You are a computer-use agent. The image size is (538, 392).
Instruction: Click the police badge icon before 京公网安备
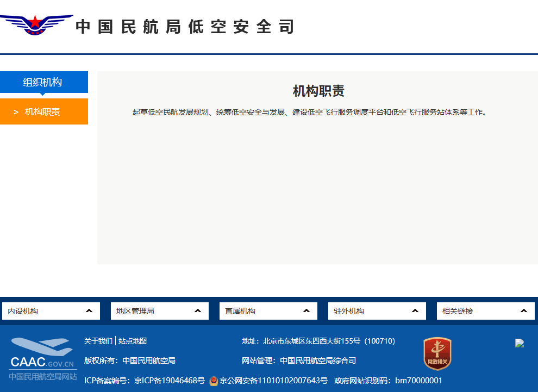214,381
